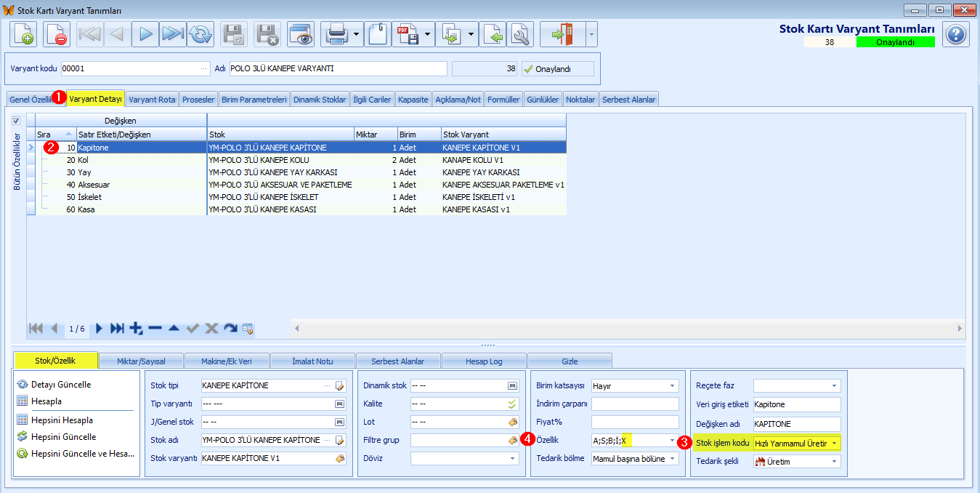Viewport: 980px width, 493px height.
Task: Click the Hepsini Hesapla link
Action: tap(62, 420)
